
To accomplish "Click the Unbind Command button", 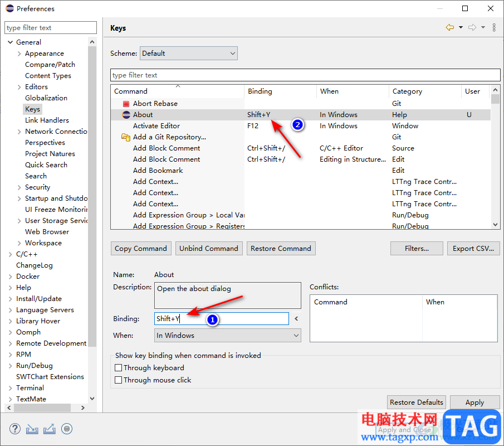I will click(209, 249).
